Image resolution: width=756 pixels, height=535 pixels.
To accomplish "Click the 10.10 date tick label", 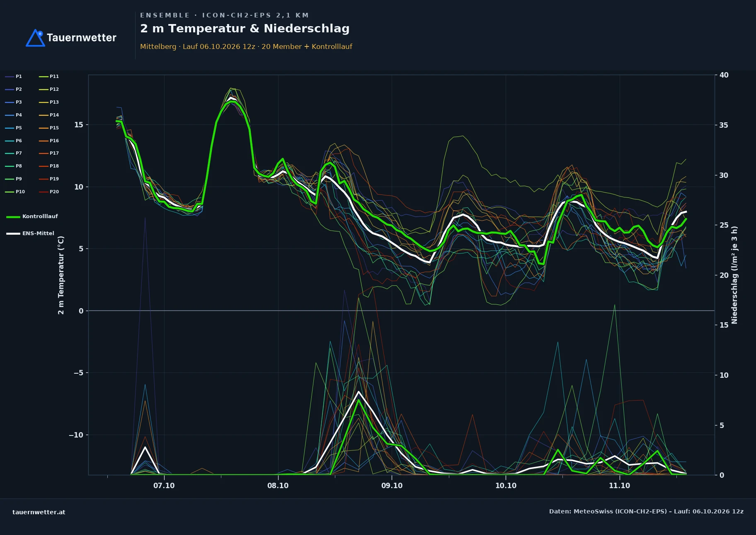I will tap(506, 486).
